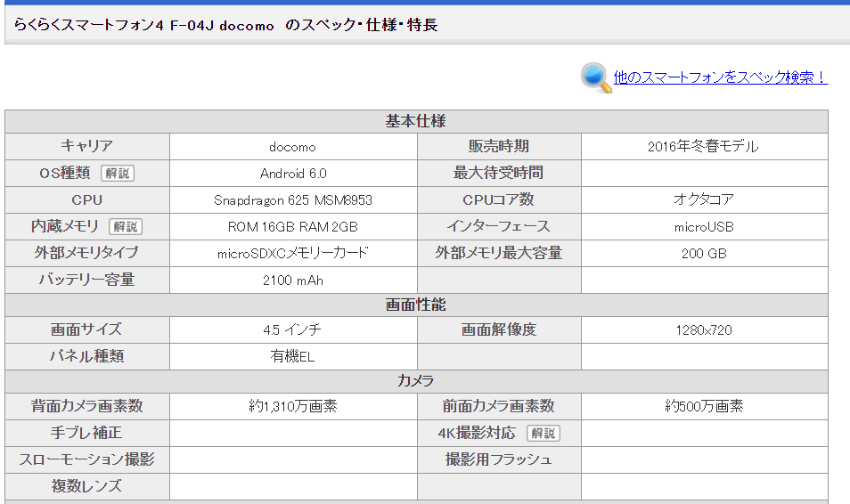This screenshot has width=850, height=504.
Task: Click the CPUコア数 label
Action: [499, 199]
